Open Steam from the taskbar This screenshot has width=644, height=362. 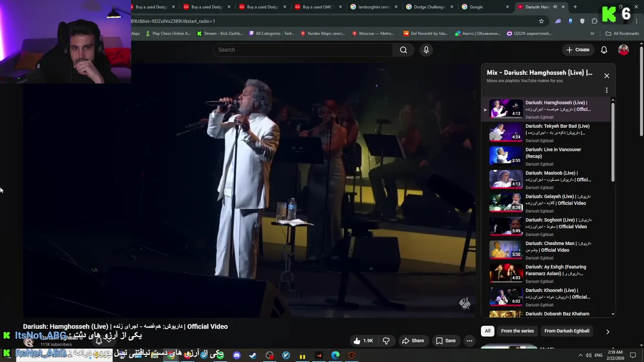pyautogui.click(x=253, y=355)
